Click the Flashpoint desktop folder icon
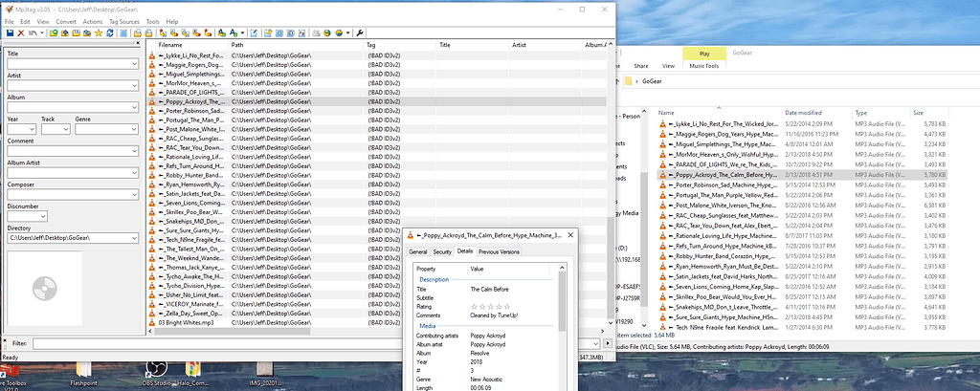This screenshot has height=391, width=980. (x=82, y=374)
